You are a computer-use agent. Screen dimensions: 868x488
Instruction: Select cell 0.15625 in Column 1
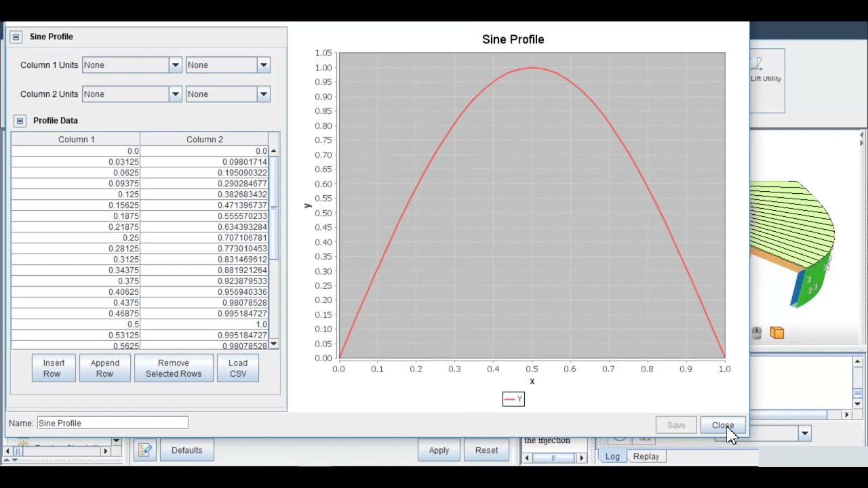tap(76, 205)
